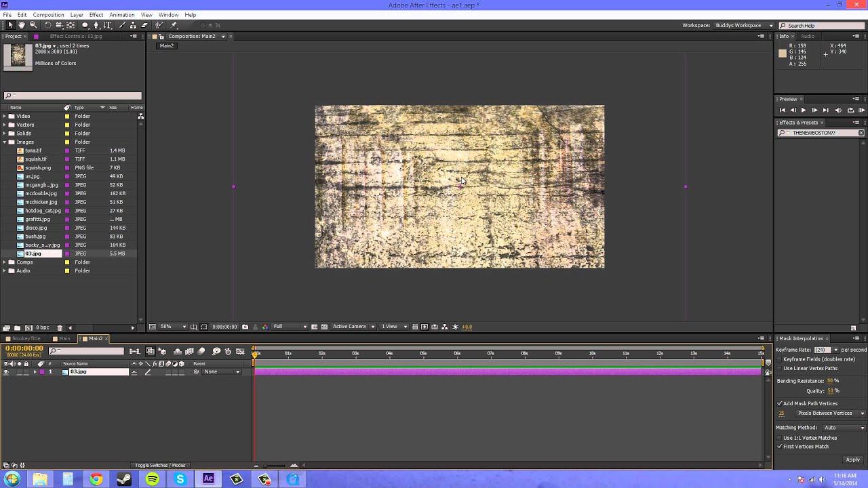This screenshot has height=488, width=868.
Task: Toggle First Vertices Match checkbox
Action: 779,447
